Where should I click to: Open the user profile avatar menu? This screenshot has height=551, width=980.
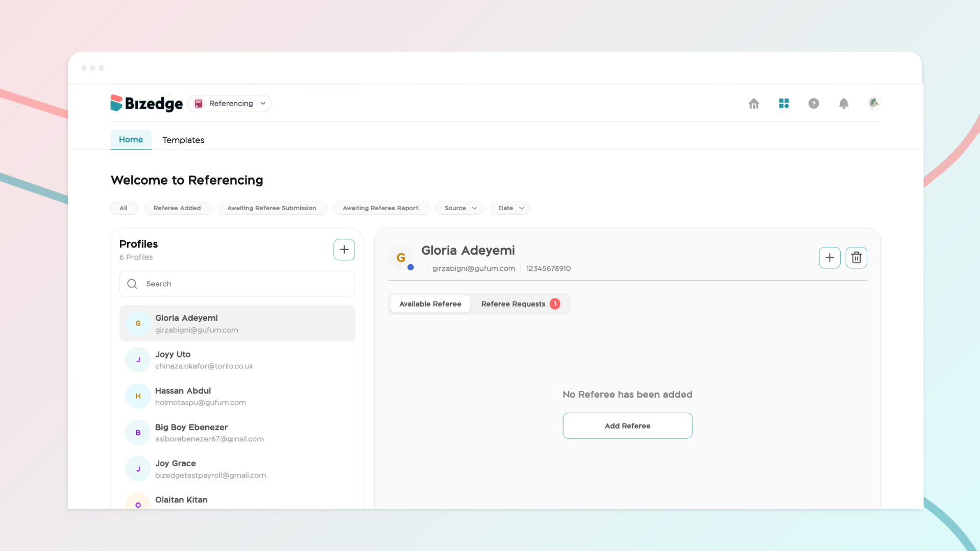tap(874, 103)
